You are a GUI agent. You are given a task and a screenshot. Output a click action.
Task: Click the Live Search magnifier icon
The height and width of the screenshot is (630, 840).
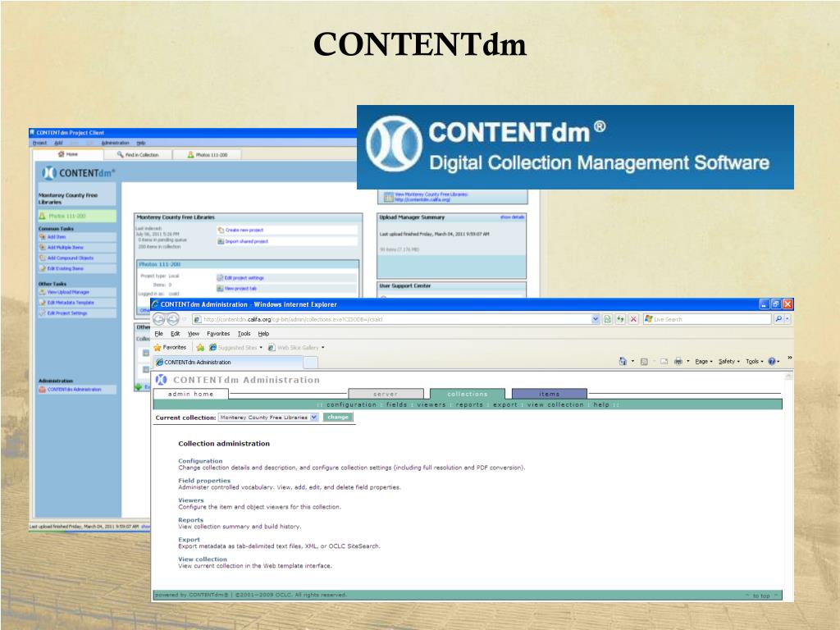tap(778, 319)
